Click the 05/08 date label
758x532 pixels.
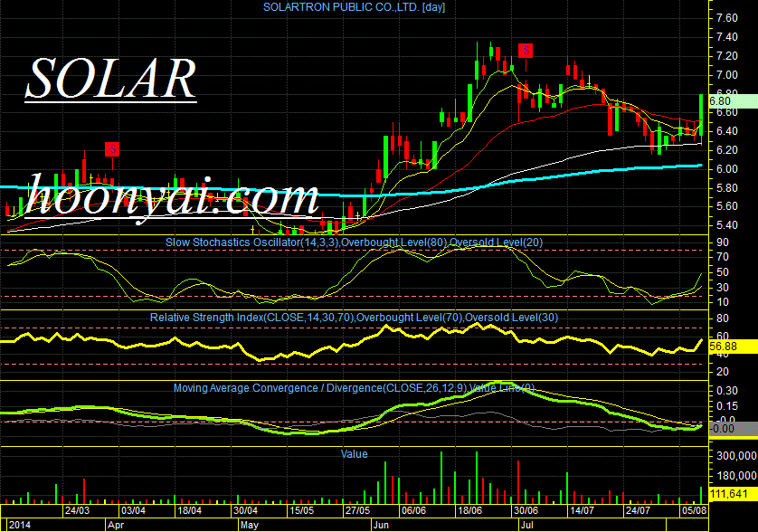(694, 510)
